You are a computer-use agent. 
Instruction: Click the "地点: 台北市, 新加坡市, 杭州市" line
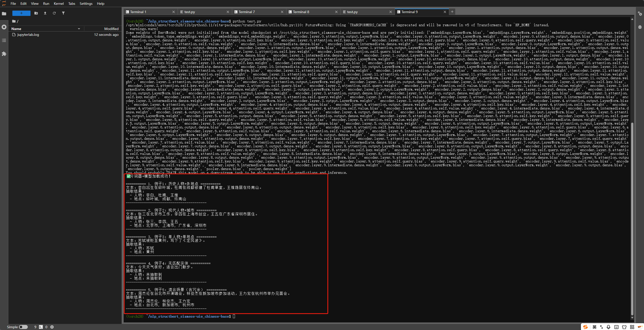click(x=162, y=305)
